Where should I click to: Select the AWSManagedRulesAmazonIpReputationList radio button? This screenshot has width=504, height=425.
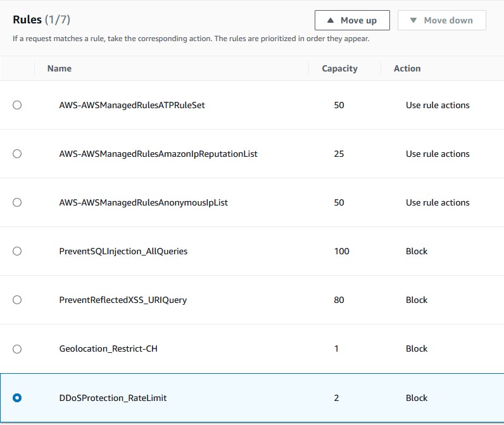coord(17,154)
